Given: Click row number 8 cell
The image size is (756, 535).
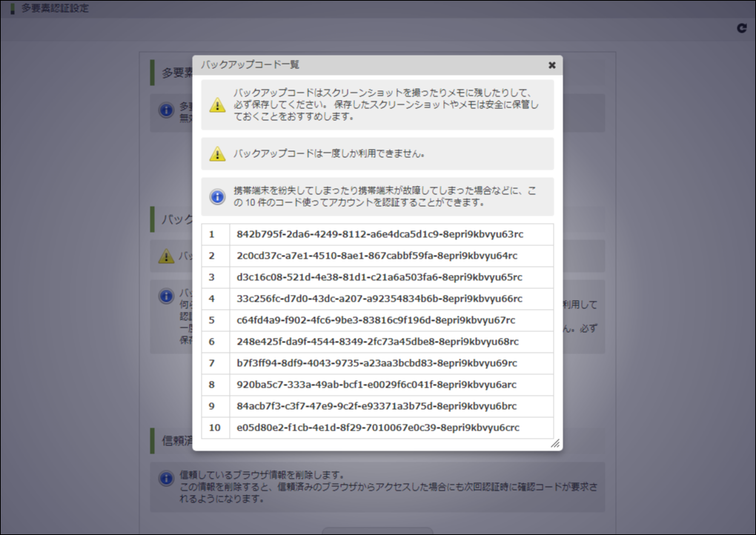Looking at the screenshot, I should point(216,385).
